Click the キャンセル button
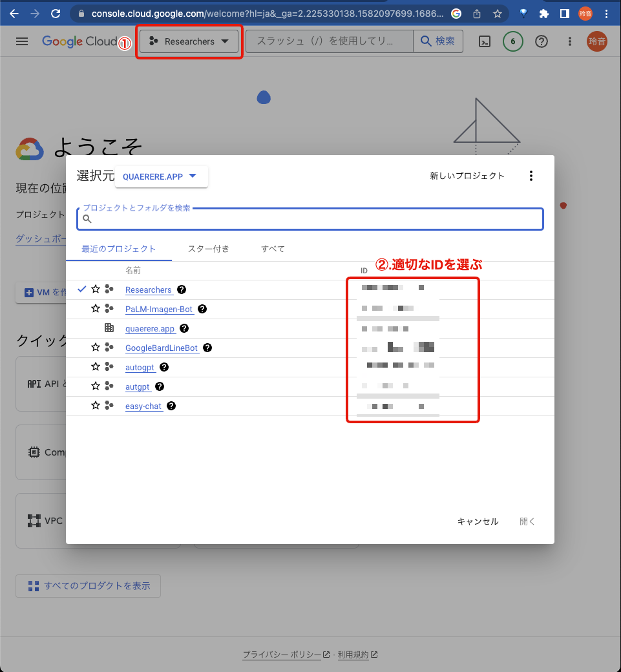Screen dimensions: 621x672 [x=478, y=521]
